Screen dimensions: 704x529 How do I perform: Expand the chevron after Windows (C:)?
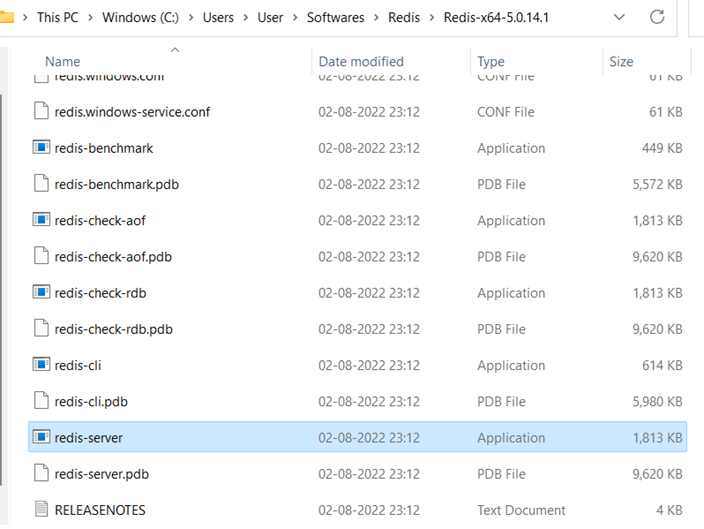point(191,18)
